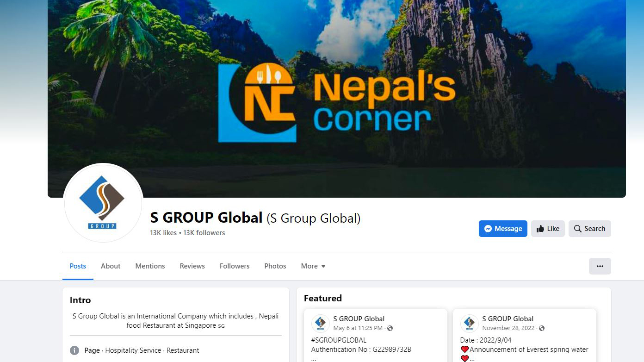The height and width of the screenshot is (362, 644).
Task: Open the 13K followers link
Action: (x=204, y=233)
